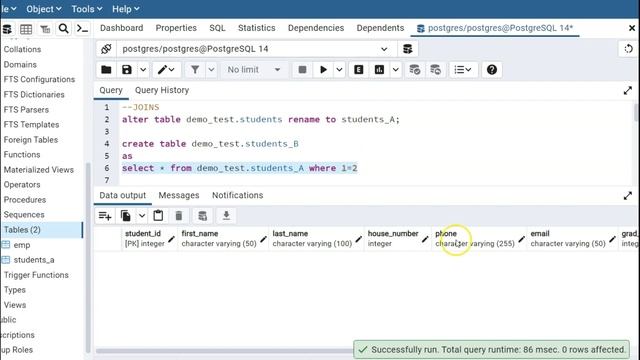The width and height of the screenshot is (640, 360).
Task: Click the Delete row trash icon
Action: point(179,216)
